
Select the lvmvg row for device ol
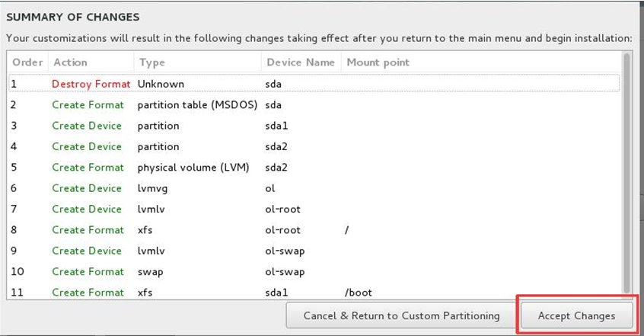pyautogui.click(x=314, y=188)
